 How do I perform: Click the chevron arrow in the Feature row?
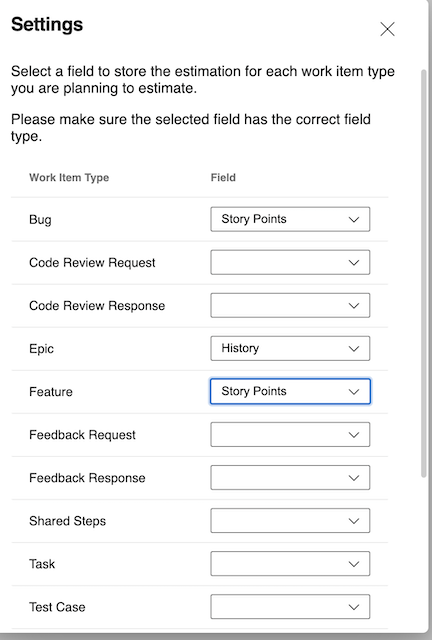pos(354,392)
